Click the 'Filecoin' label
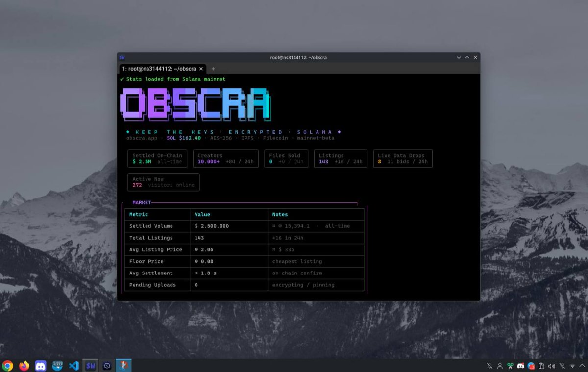This screenshot has height=372, width=588. click(x=276, y=138)
